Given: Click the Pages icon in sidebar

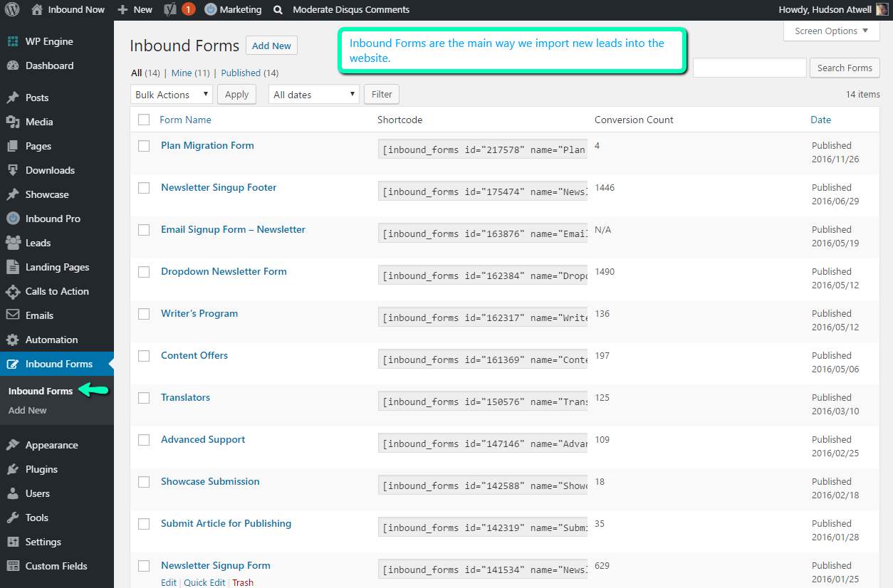Looking at the screenshot, I should pos(13,146).
